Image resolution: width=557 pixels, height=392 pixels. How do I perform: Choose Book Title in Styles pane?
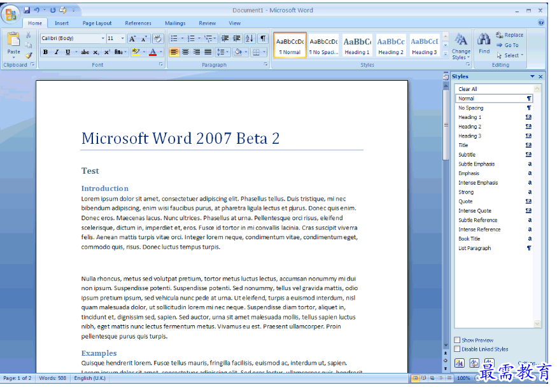pyautogui.click(x=494, y=239)
